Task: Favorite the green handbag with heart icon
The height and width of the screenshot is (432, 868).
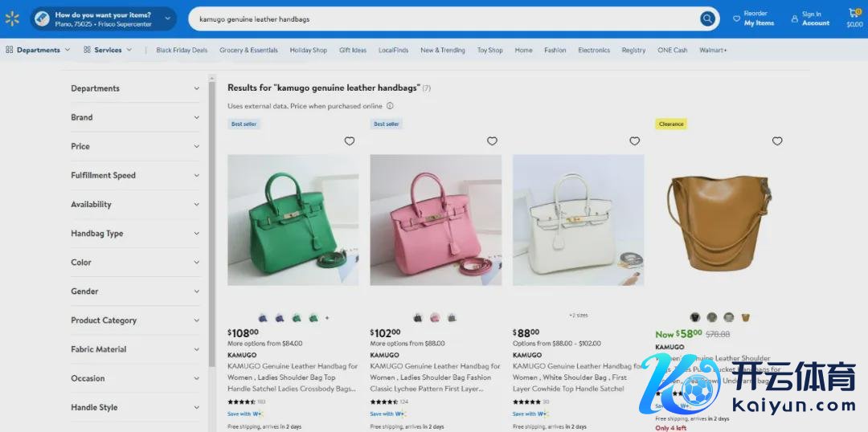Action: click(x=350, y=141)
